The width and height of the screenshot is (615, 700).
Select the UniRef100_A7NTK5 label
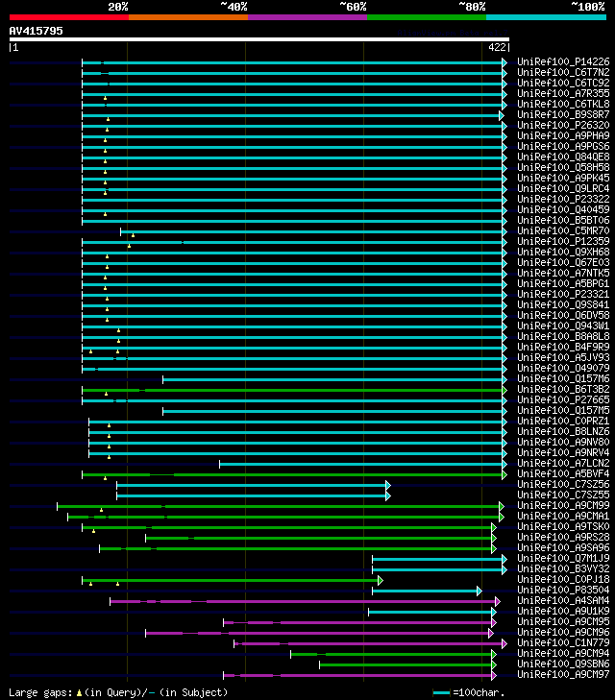tap(563, 274)
